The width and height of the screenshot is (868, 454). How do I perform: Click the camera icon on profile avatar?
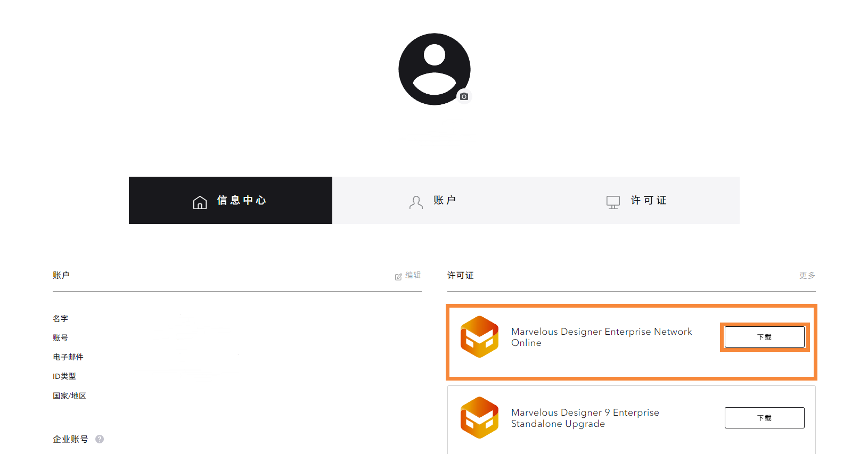point(464,96)
